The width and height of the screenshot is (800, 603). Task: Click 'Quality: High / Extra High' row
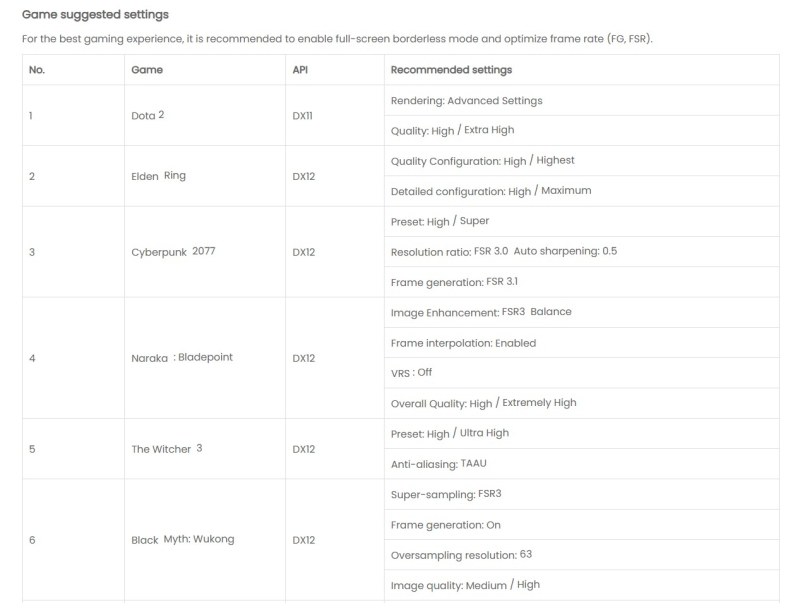click(x=582, y=131)
